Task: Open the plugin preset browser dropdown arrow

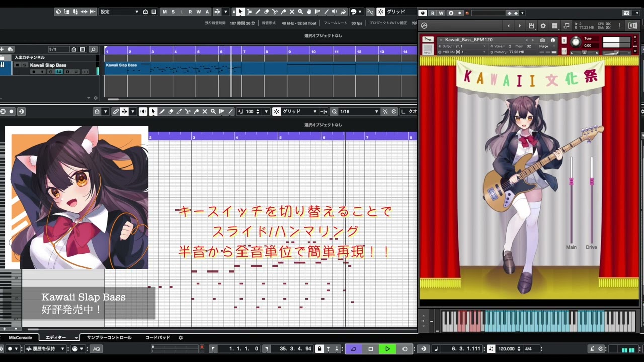Action: click(x=522, y=13)
